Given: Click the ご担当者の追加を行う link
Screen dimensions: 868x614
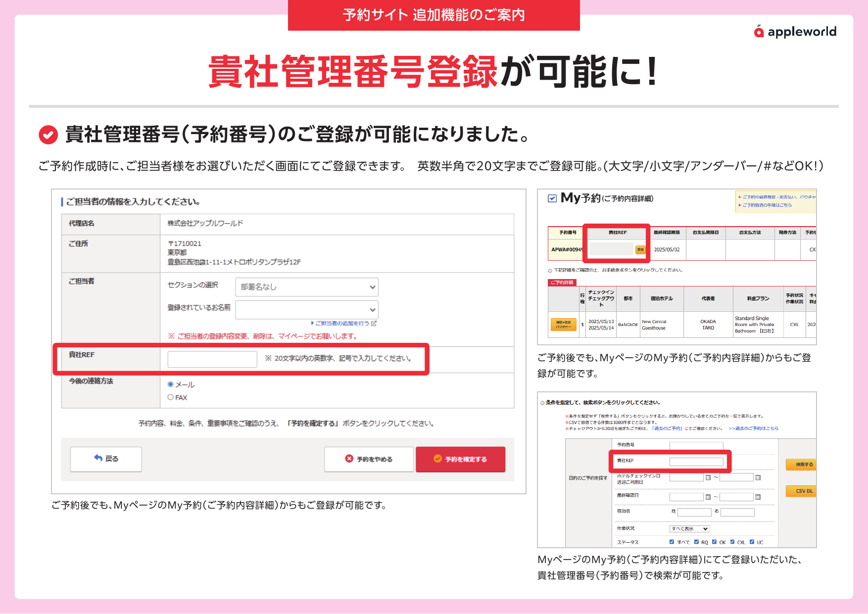Looking at the screenshot, I should click(344, 323).
